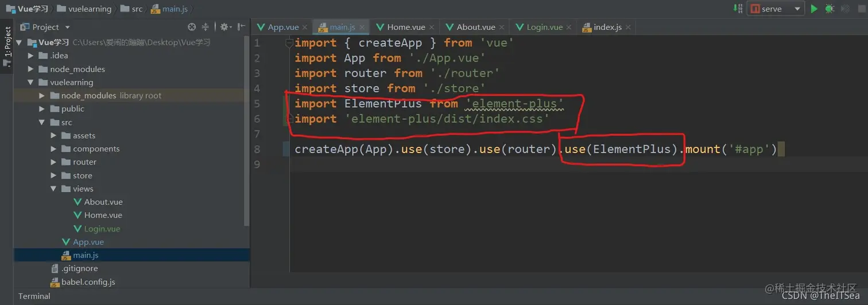Expand the components folder

click(53, 148)
